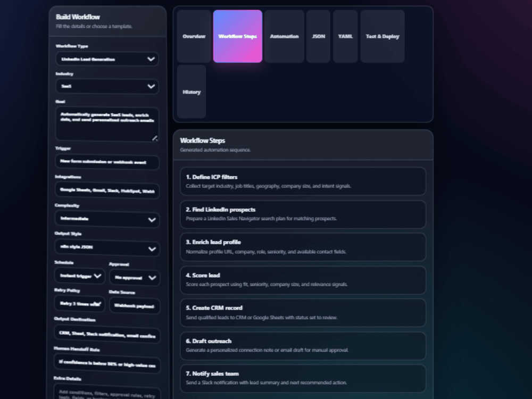Select step 3 Enrich lead profile

coord(303,247)
